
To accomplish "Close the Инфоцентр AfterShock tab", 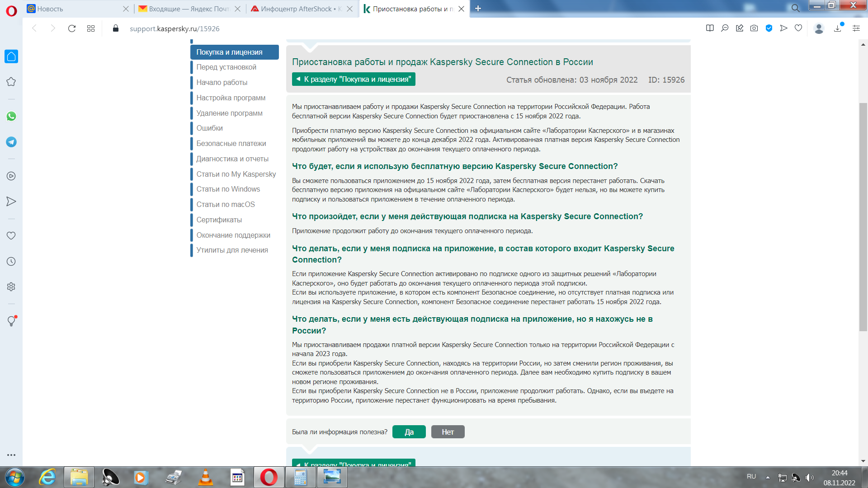I will click(349, 9).
